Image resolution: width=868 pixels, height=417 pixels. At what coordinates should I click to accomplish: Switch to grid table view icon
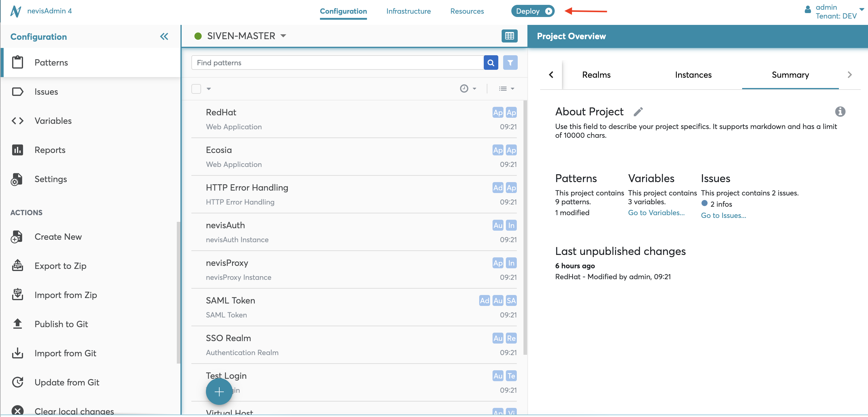point(509,36)
